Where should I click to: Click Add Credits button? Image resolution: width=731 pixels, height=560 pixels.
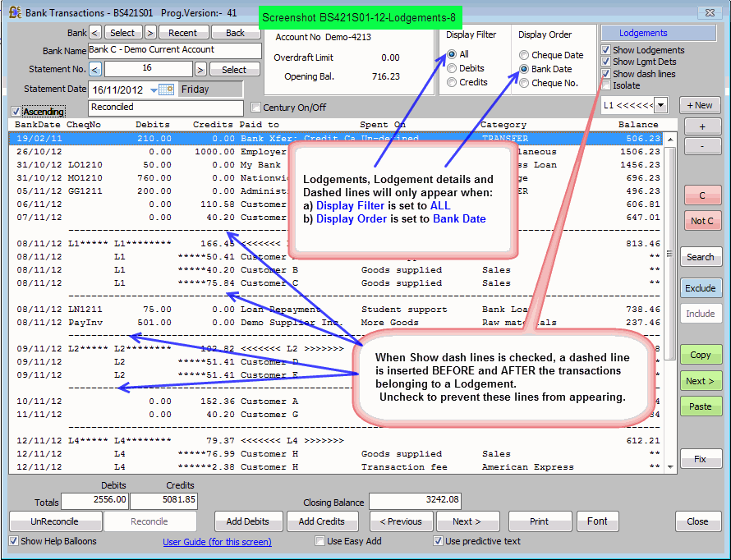322,521
